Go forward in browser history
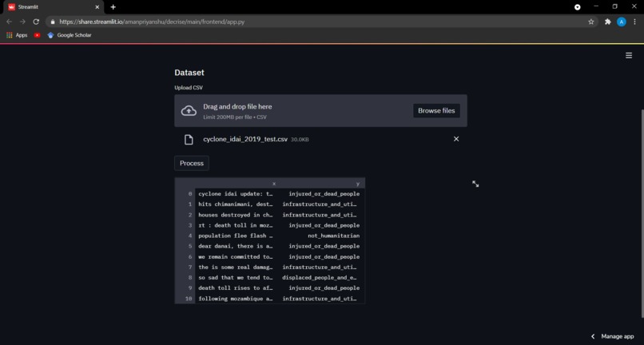644x345 pixels. [22, 22]
